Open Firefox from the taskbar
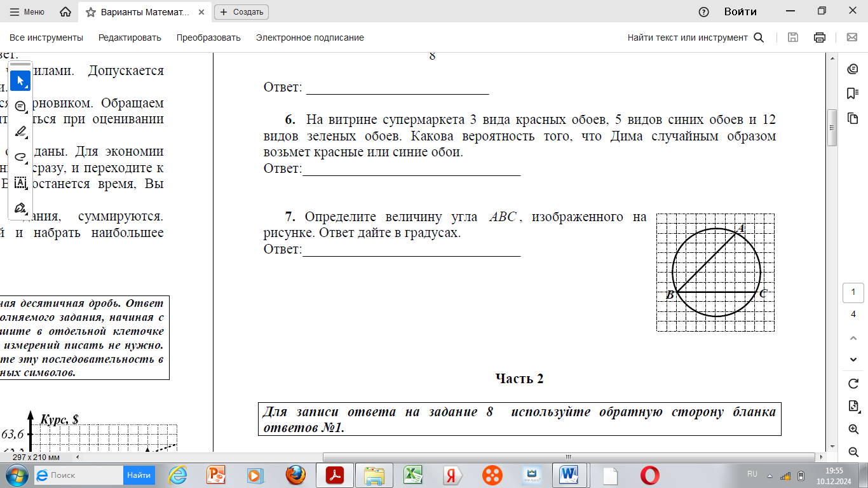This screenshot has width=868, height=488. (x=295, y=475)
